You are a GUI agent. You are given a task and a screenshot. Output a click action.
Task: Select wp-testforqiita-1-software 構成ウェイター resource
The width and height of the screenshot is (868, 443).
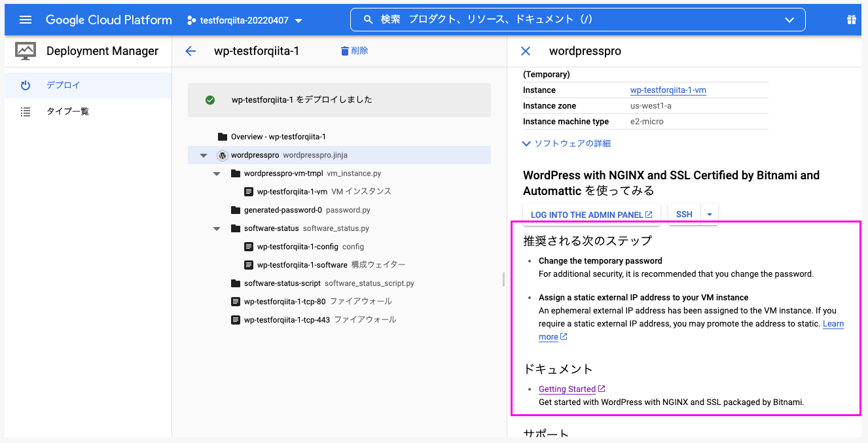click(331, 265)
